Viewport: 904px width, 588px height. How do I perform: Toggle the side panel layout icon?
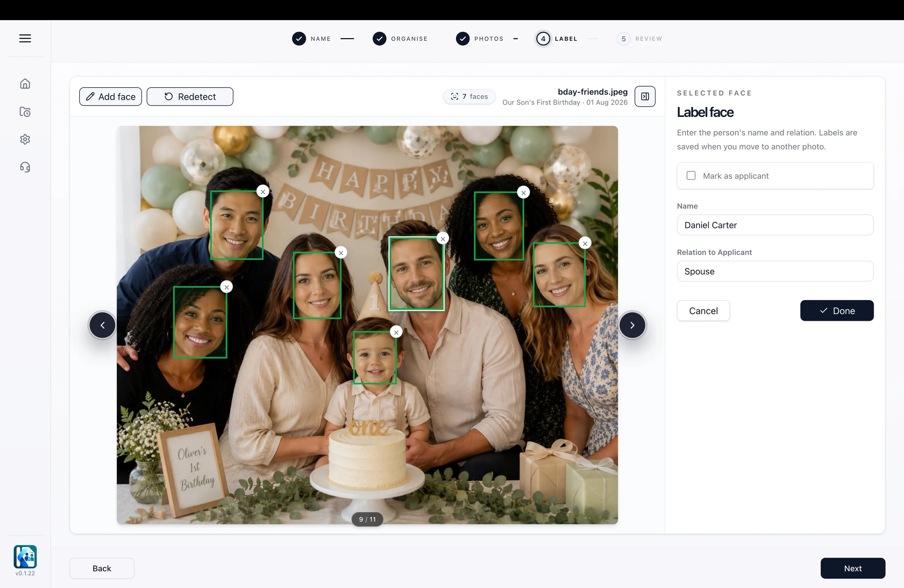tap(645, 96)
